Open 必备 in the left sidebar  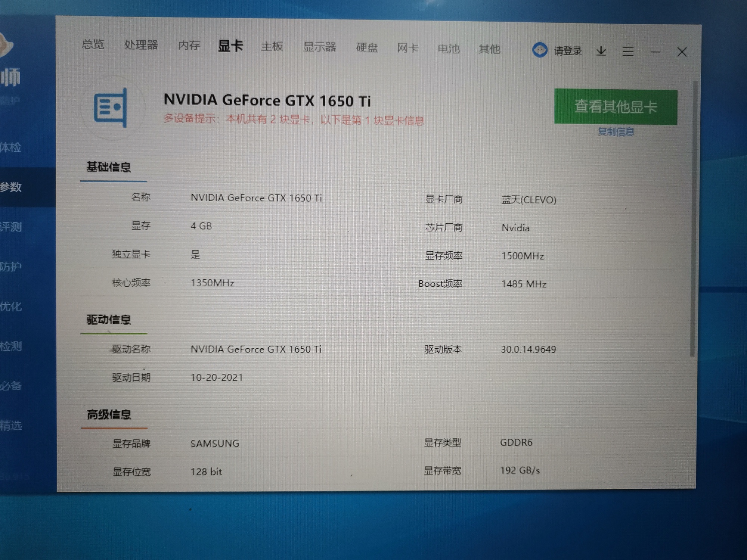point(10,386)
